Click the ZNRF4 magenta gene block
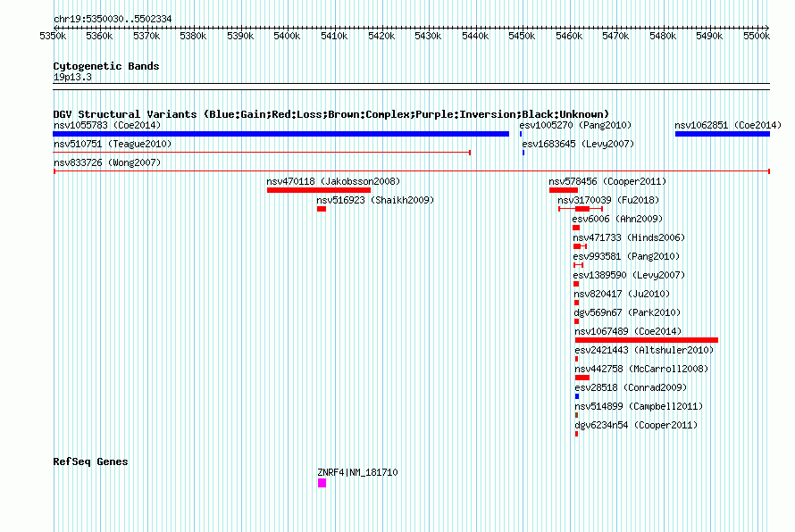Screen dimensions: 795x532 tap(322, 483)
